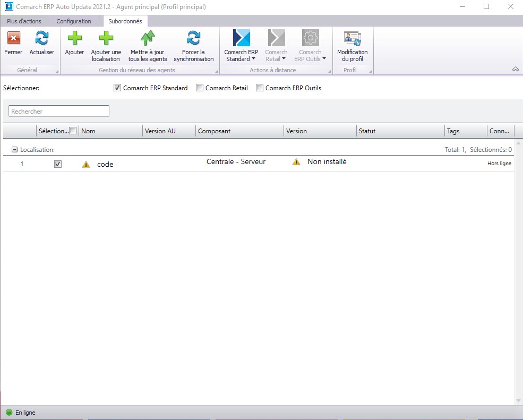
Task: Click the Conn... column header
Action: click(500, 131)
